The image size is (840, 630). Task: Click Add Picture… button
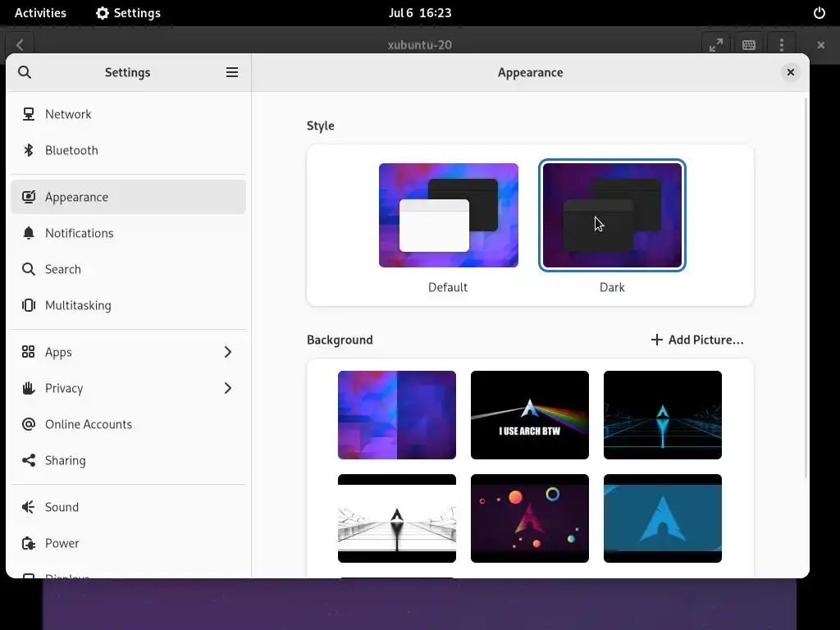point(697,340)
